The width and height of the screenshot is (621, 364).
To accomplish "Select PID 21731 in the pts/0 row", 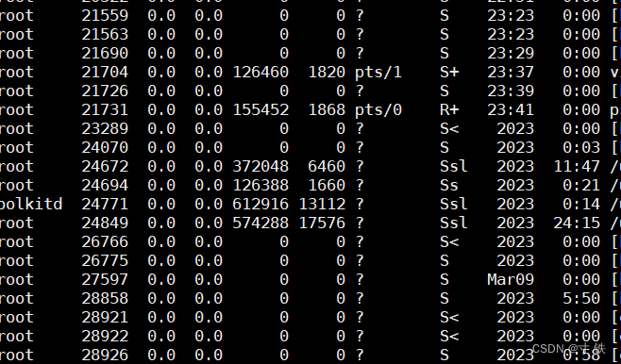I will tap(105, 109).
